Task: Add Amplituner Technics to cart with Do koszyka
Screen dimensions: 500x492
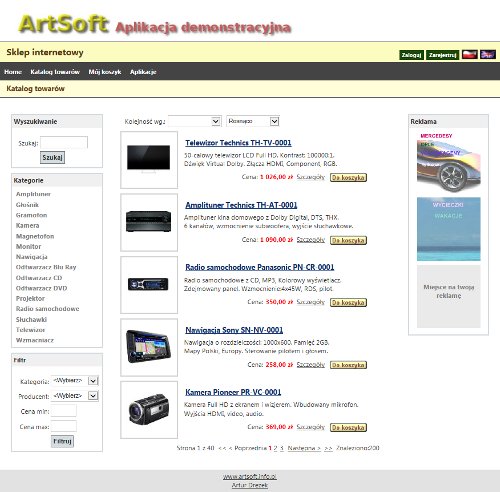Action: click(348, 240)
